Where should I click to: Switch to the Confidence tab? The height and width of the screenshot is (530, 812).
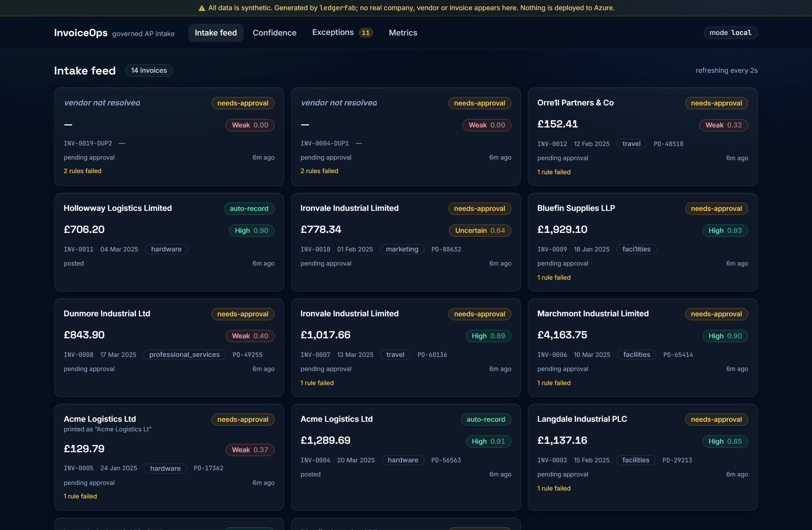click(274, 33)
